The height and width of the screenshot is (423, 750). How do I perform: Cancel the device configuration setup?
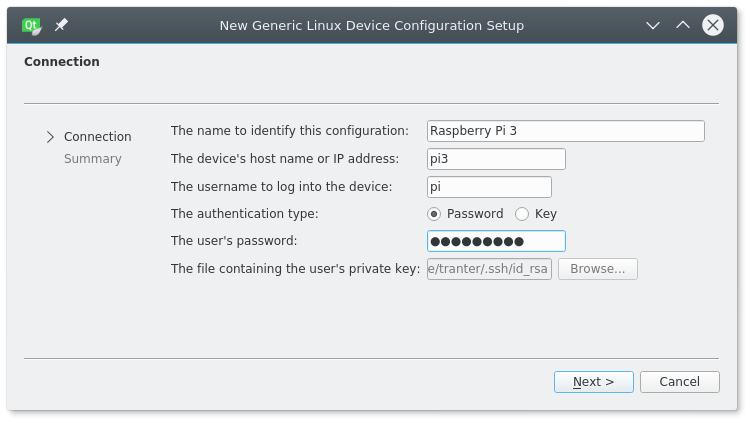[679, 382]
